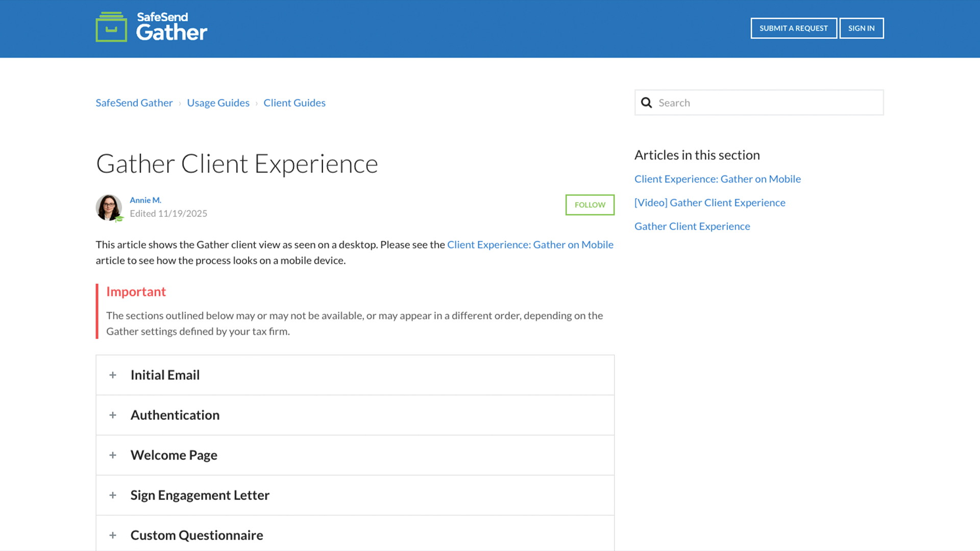Click Annie M.'s avatar photo
Viewport: 980px width, 551px height.
coord(109,207)
